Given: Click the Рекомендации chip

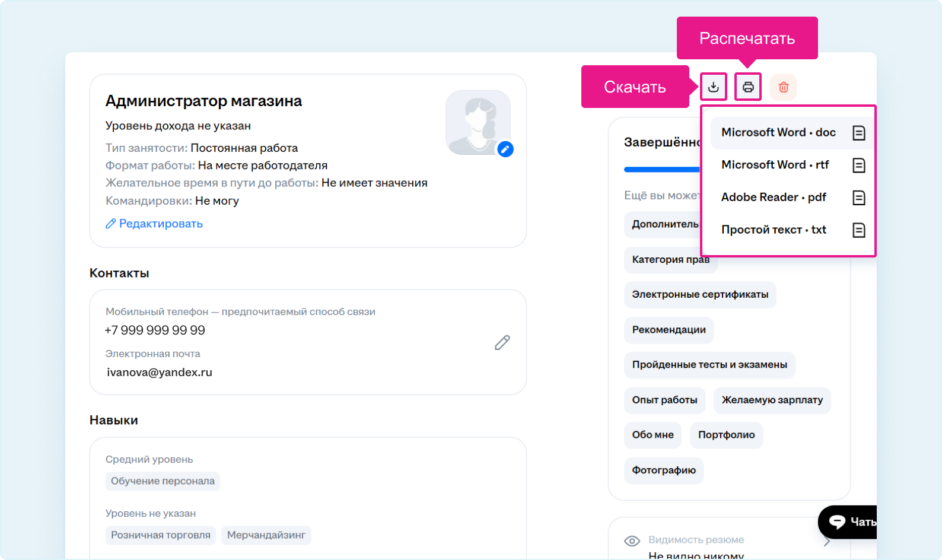Looking at the screenshot, I should click(669, 330).
